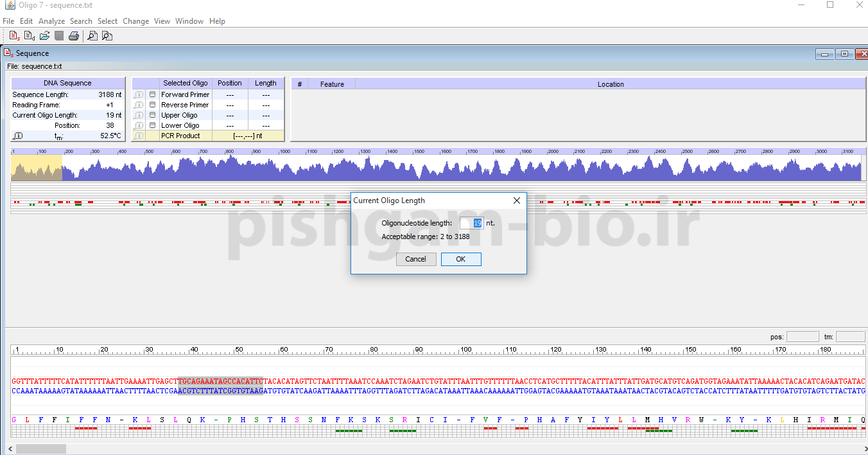
Task: Check the Forward Primer checkbox
Action: (152, 94)
